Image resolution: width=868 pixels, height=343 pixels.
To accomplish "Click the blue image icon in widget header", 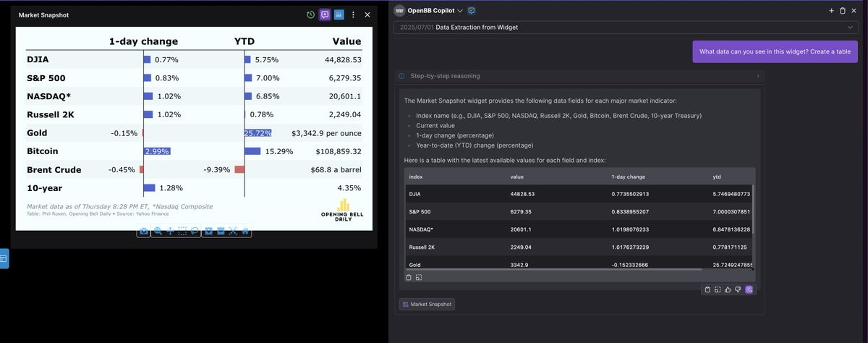I will point(339,14).
